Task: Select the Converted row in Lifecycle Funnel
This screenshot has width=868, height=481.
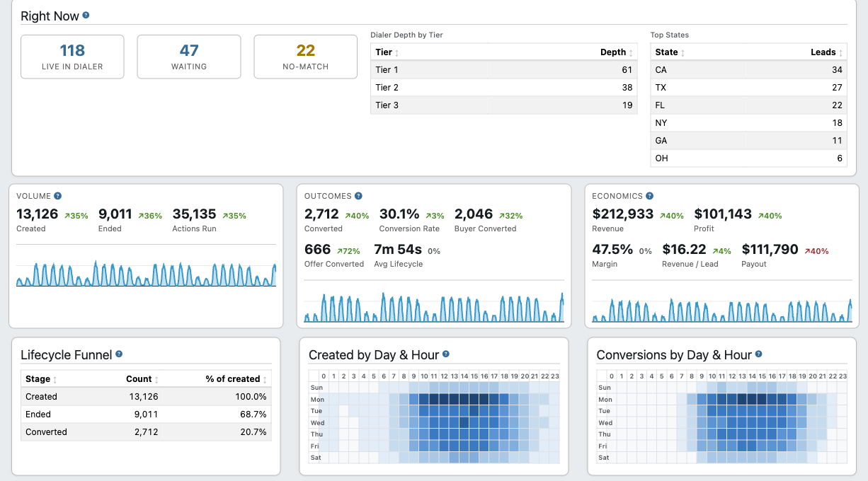Action: coord(146,432)
